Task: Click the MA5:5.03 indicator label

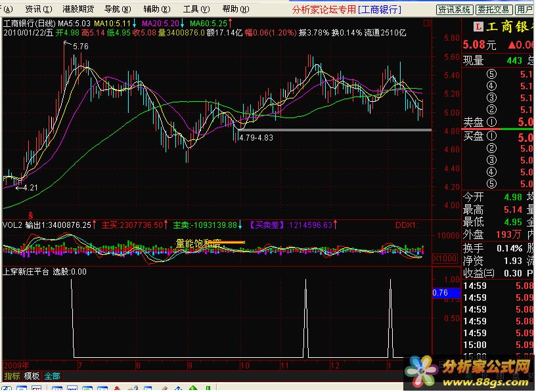Action: pyautogui.click(x=74, y=24)
